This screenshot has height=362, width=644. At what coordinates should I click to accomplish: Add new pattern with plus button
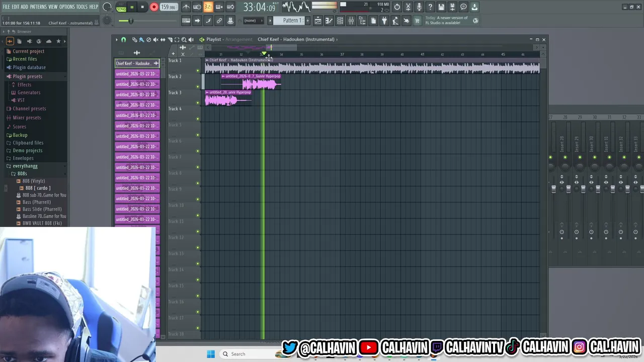coord(308,21)
